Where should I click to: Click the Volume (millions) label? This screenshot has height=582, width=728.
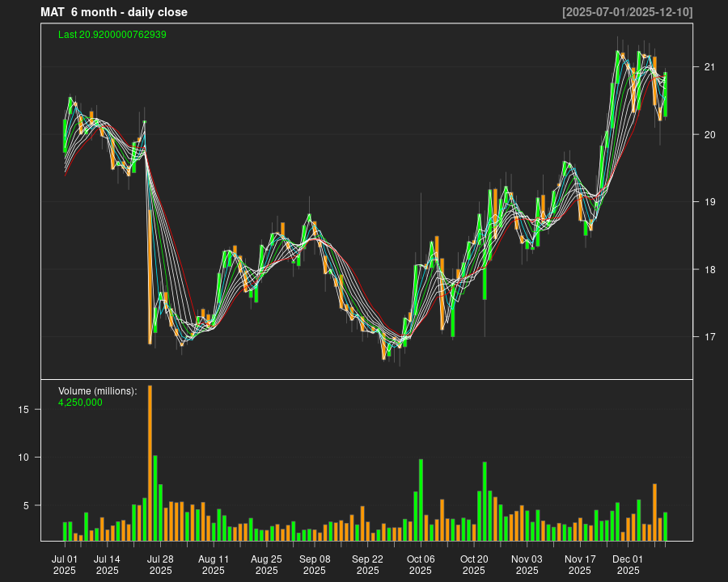tap(98, 391)
